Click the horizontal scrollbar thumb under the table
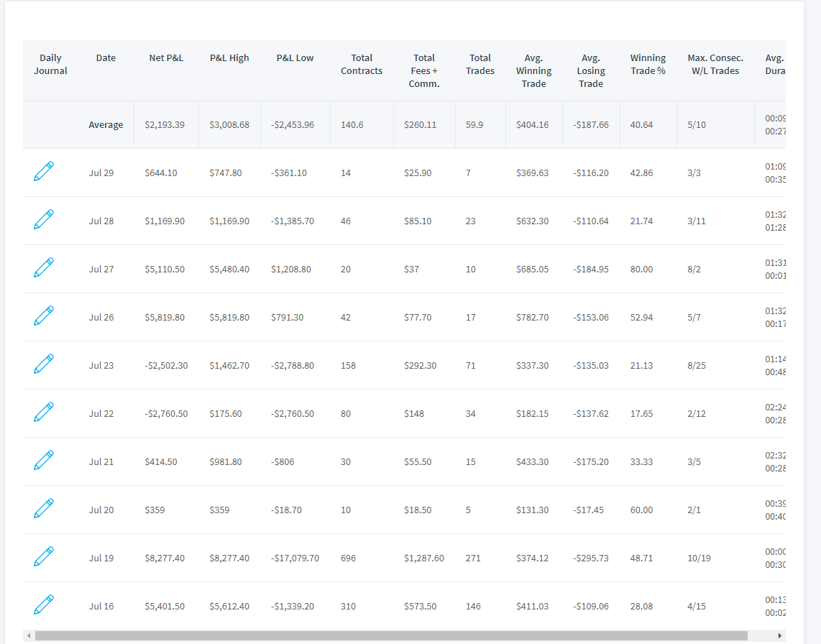Screen dimensions: 821x644 tap(391, 635)
